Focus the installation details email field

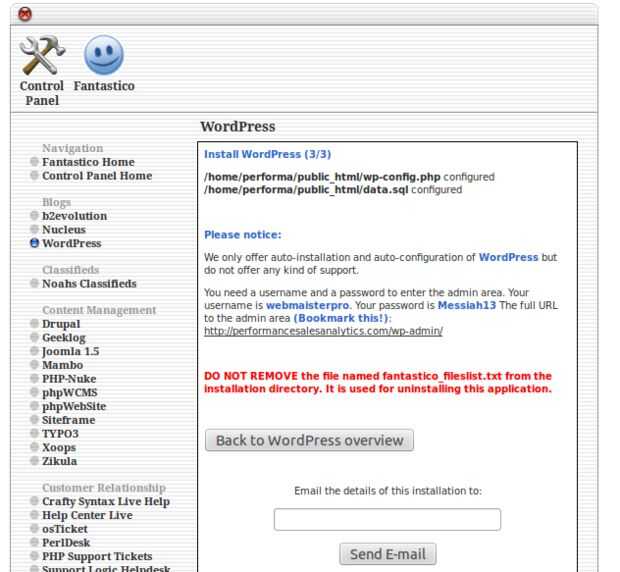[387, 519]
